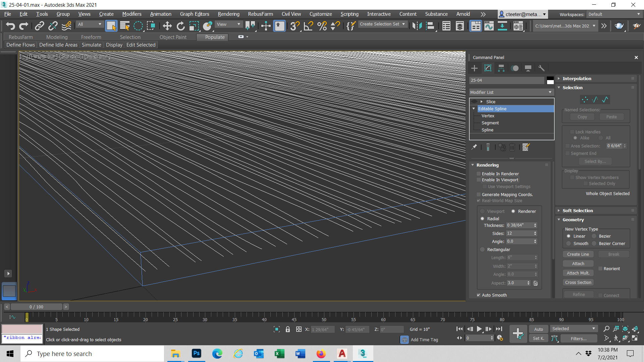
Task: Activate the Select and Rotate tool
Action: click(x=180, y=26)
